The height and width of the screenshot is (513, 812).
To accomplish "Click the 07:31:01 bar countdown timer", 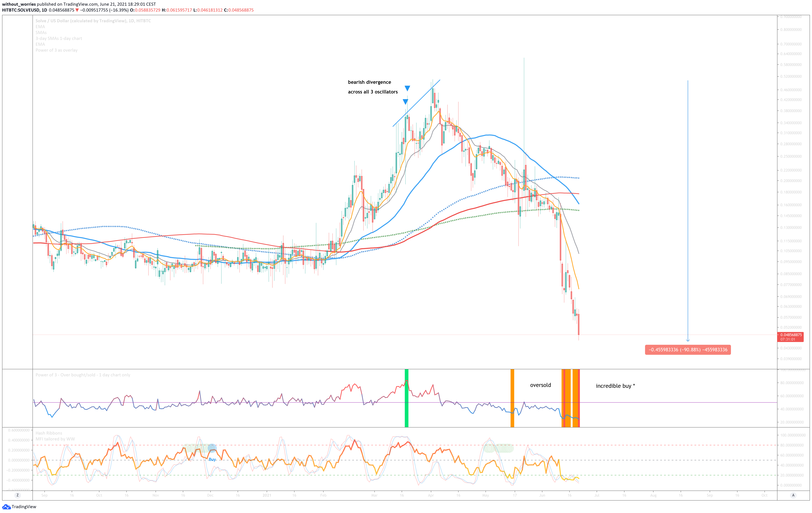I will click(x=788, y=339).
